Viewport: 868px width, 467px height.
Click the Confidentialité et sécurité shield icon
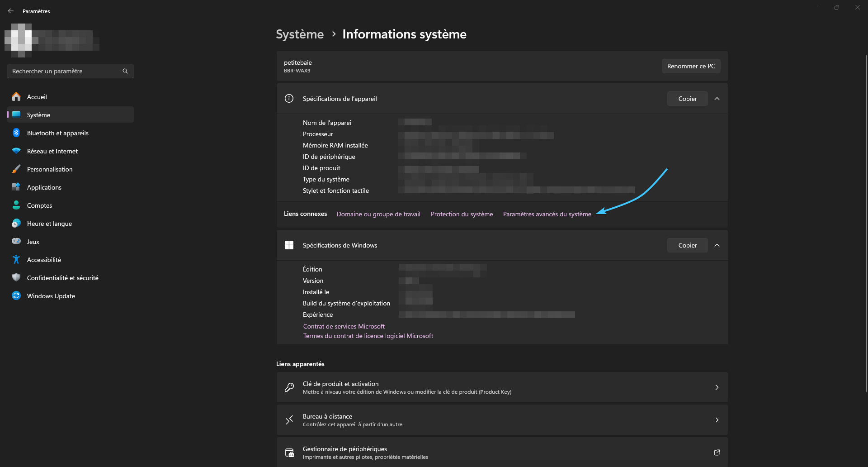[x=16, y=278]
